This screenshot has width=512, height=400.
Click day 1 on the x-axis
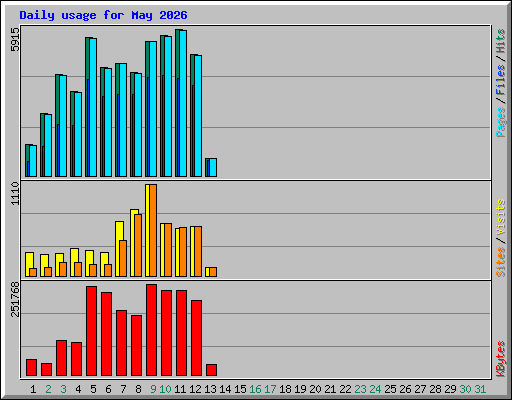[x=33, y=389]
